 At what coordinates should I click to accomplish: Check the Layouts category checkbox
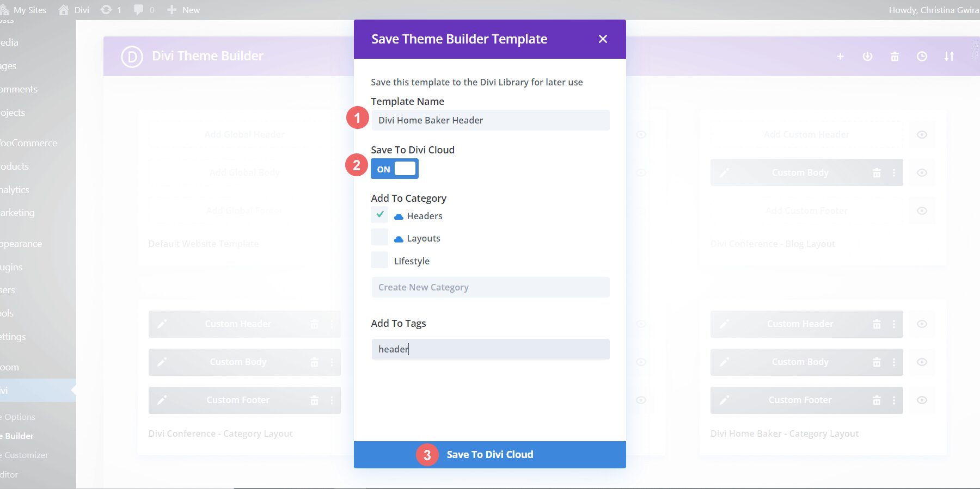pyautogui.click(x=379, y=238)
